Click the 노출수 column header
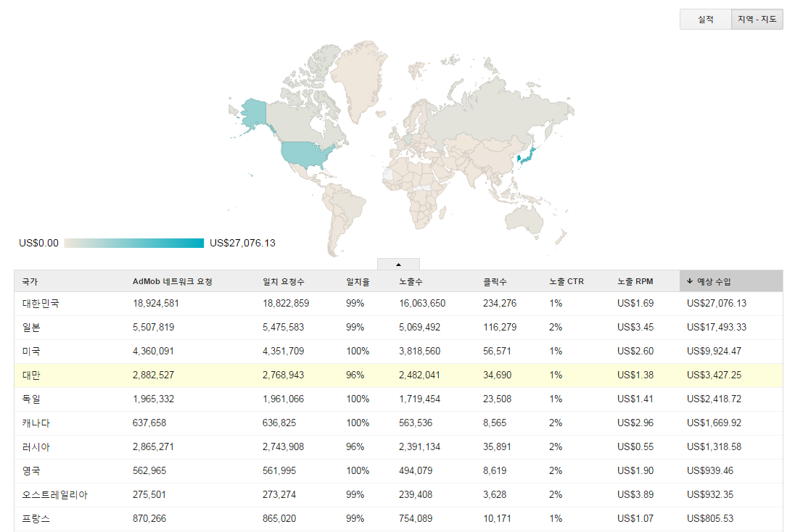The height and width of the screenshot is (532, 795). pos(411,281)
